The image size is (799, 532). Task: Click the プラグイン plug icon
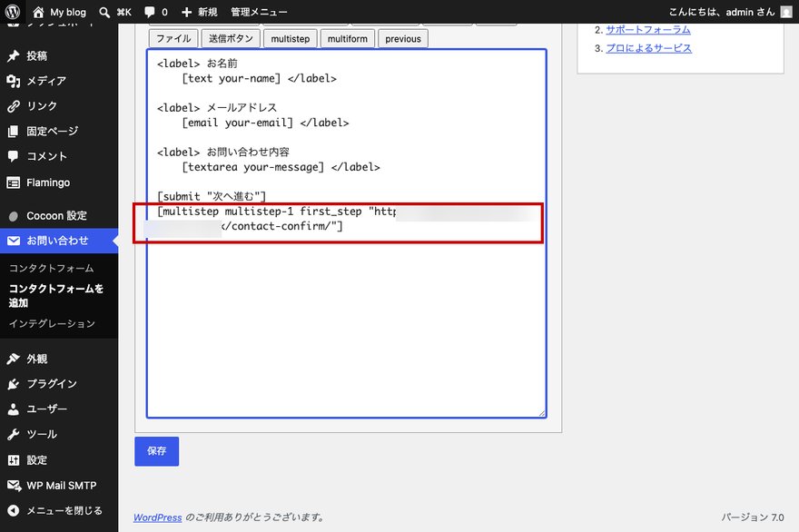click(x=14, y=384)
